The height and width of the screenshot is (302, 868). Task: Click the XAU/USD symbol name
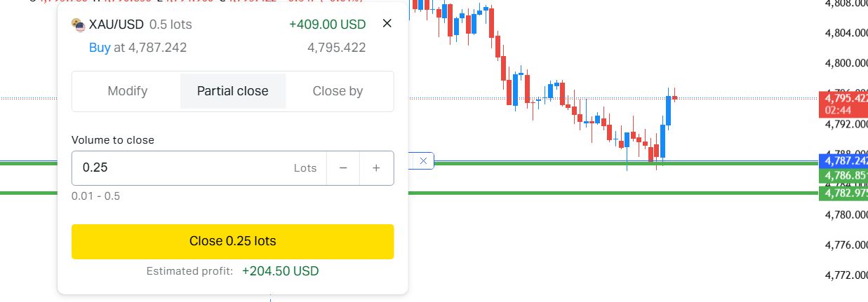pos(116,25)
